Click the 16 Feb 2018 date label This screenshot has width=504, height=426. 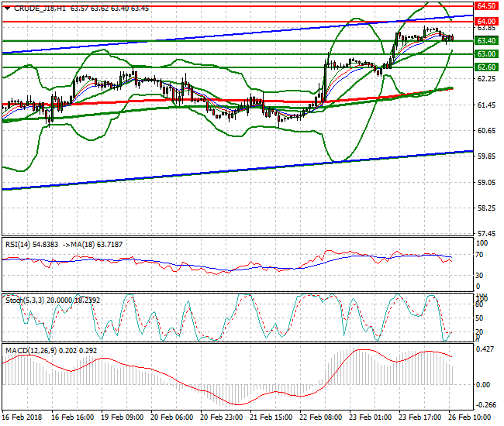[22, 417]
